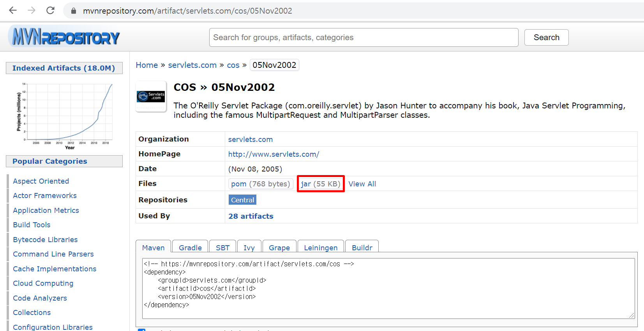Click the 05Nov2002 breadcrumb label
The image size is (644, 331).
(x=274, y=65)
